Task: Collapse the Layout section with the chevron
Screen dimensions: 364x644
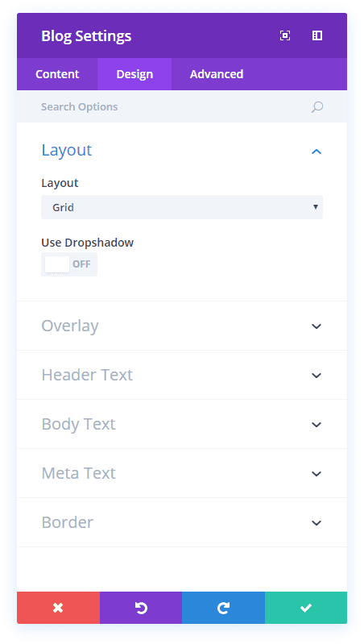Action: click(x=316, y=152)
